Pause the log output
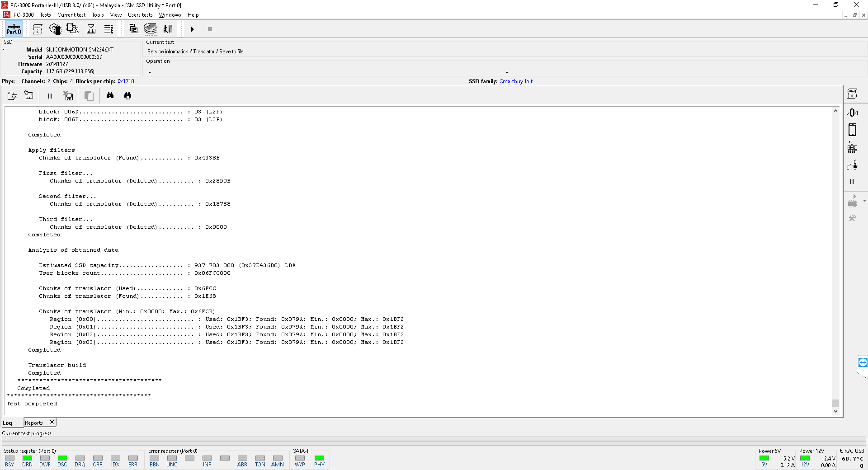 point(50,96)
